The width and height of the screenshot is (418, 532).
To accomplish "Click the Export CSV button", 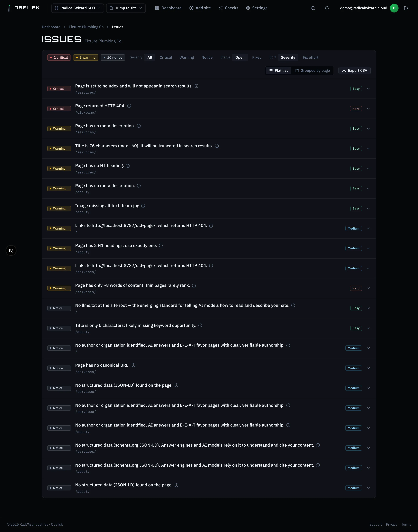I will (x=354, y=71).
